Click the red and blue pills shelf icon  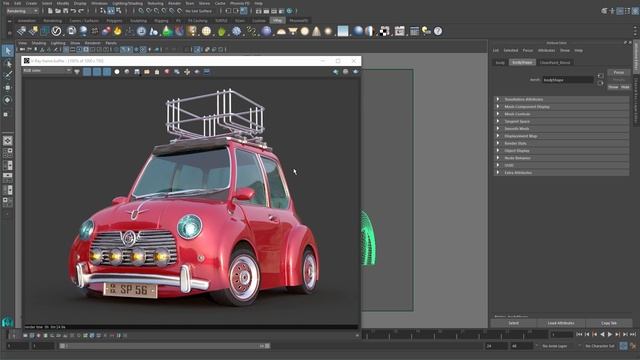(x=106, y=31)
